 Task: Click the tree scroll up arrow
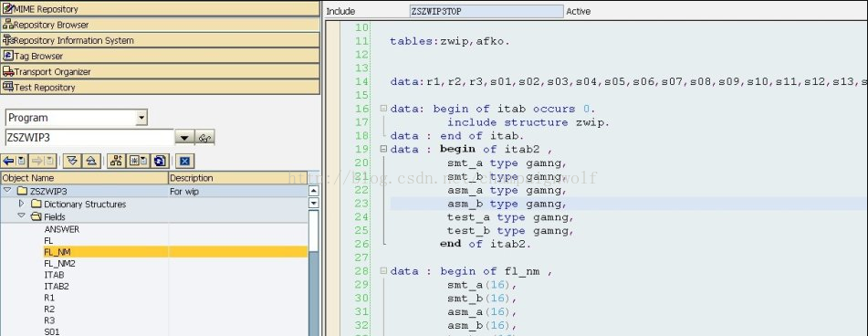pyautogui.click(x=314, y=191)
